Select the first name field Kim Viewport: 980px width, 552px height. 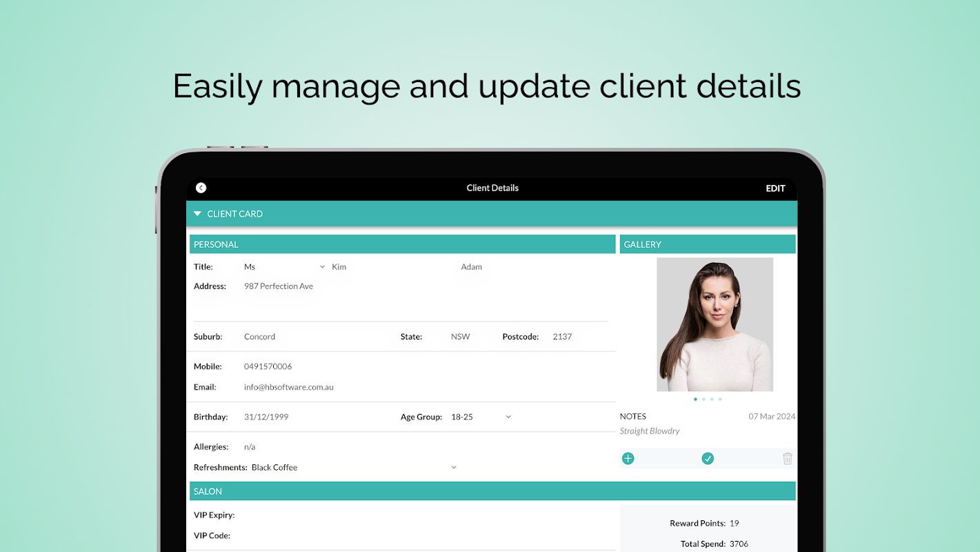339,267
